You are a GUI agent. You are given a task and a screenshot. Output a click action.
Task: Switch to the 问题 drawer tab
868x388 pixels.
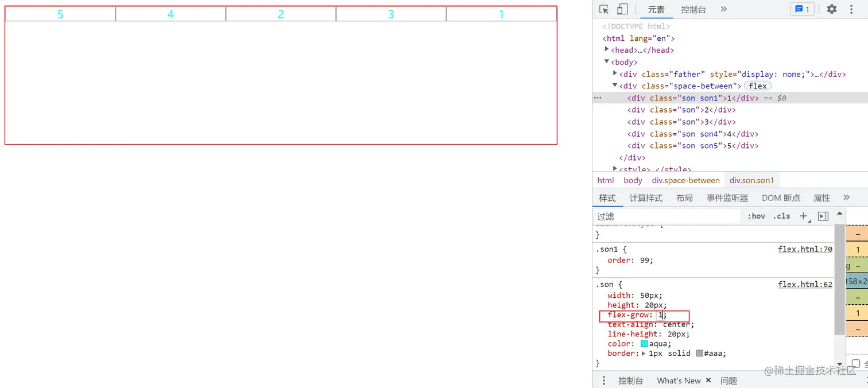pyautogui.click(x=729, y=381)
